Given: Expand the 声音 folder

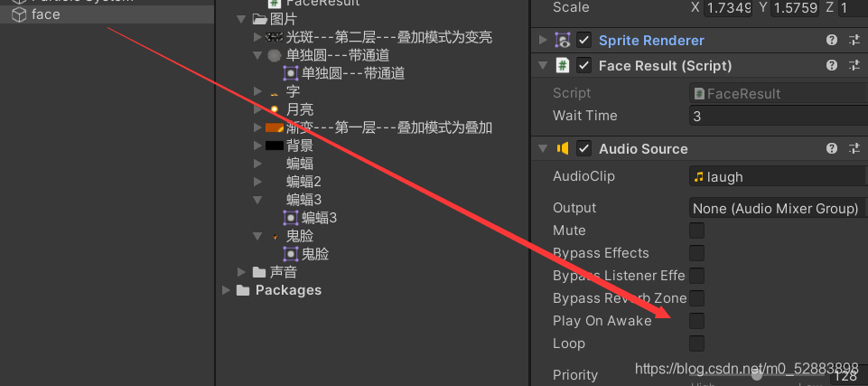Looking at the screenshot, I should (x=241, y=272).
